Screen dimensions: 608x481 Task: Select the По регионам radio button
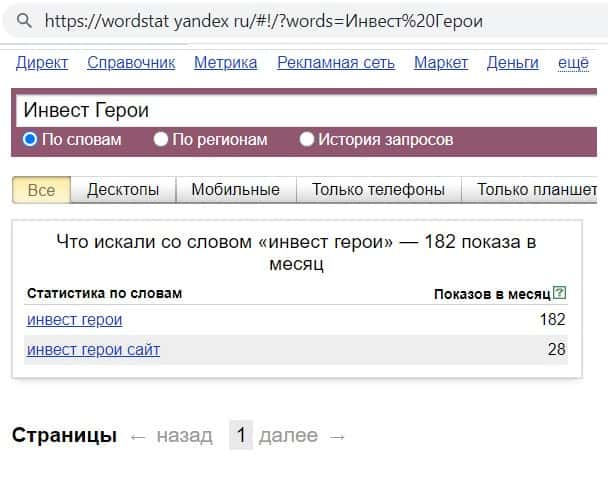[x=161, y=140]
